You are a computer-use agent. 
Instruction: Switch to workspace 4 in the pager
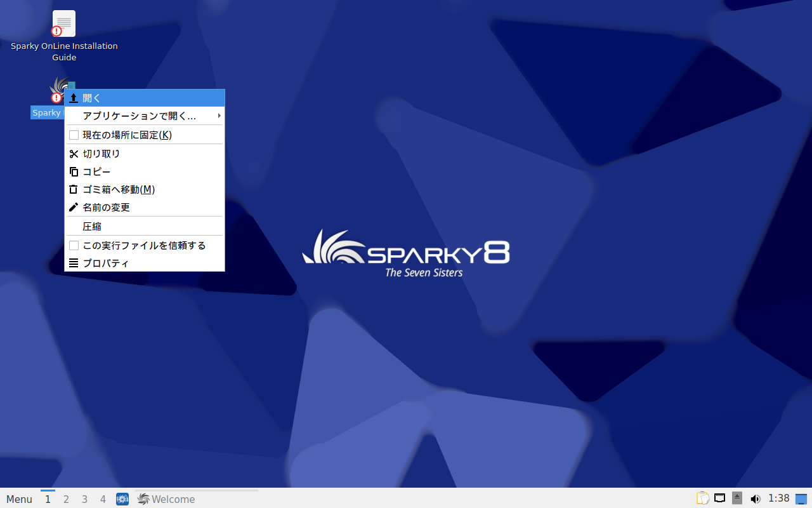pos(103,499)
